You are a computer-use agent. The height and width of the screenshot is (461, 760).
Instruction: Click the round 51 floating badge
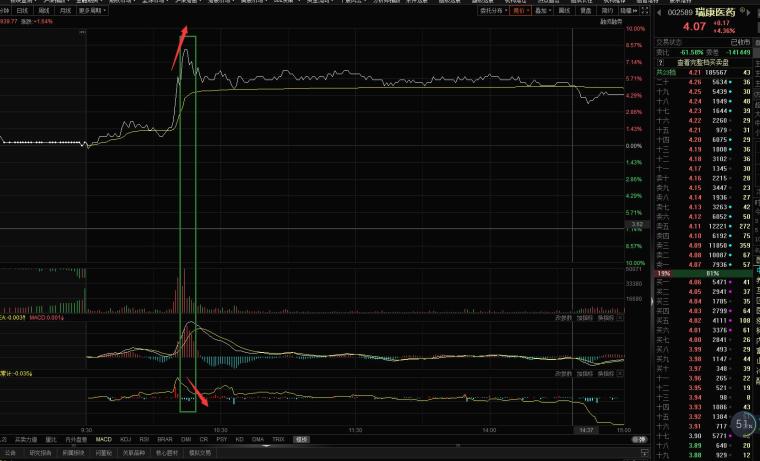(743, 423)
